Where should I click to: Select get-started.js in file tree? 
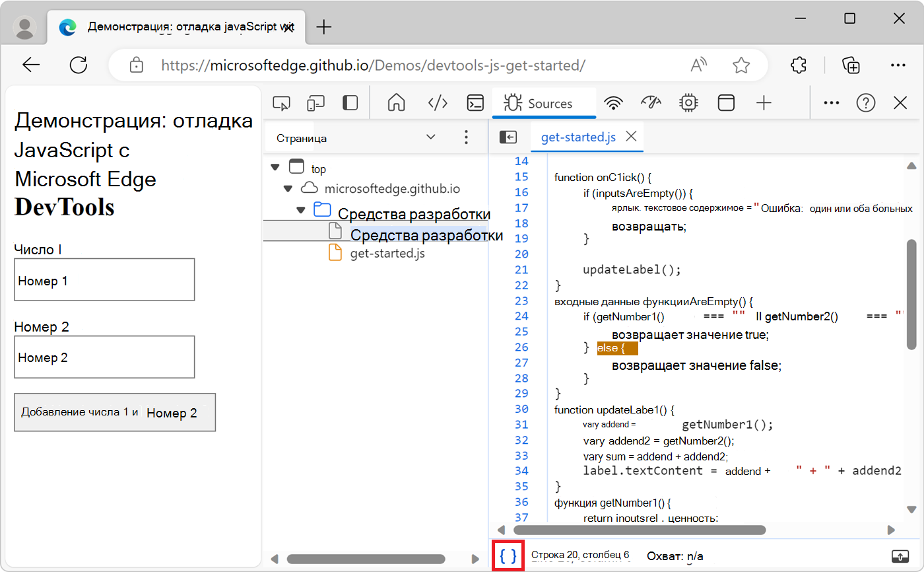pos(387,252)
